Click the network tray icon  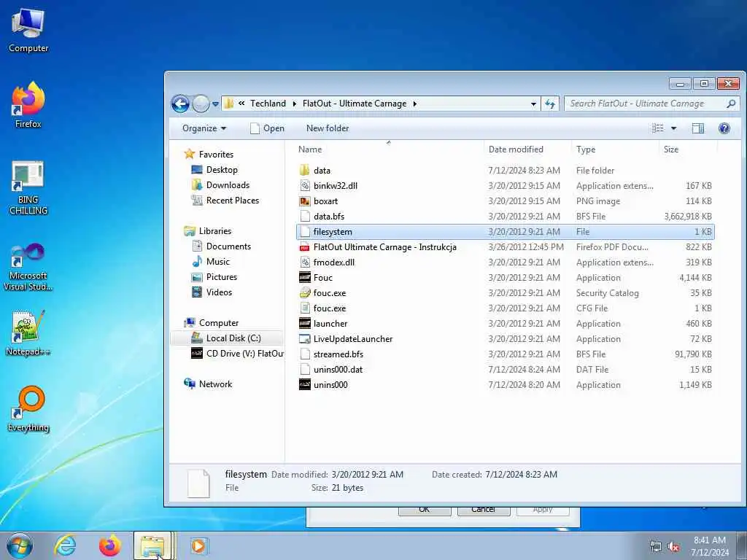[x=656, y=547]
